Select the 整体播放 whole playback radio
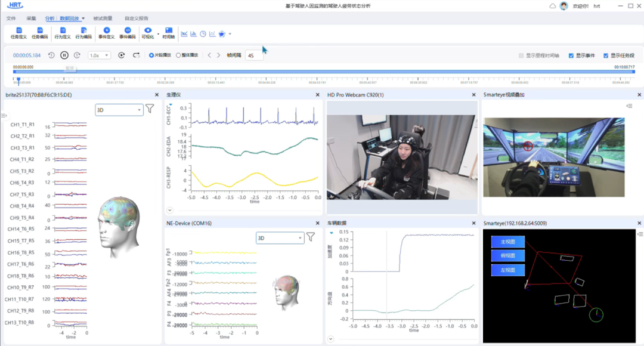The height and width of the screenshot is (346, 644). pos(178,55)
